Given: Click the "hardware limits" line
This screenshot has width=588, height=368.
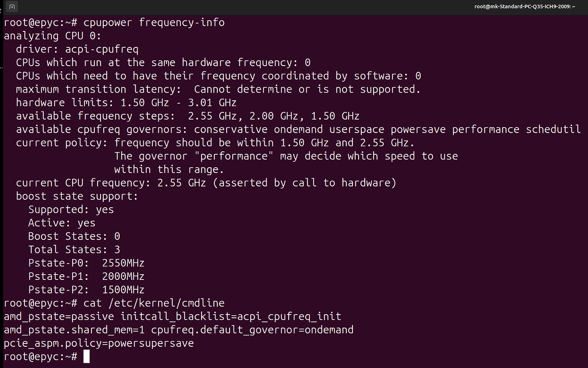Looking at the screenshot, I should [126, 103].
